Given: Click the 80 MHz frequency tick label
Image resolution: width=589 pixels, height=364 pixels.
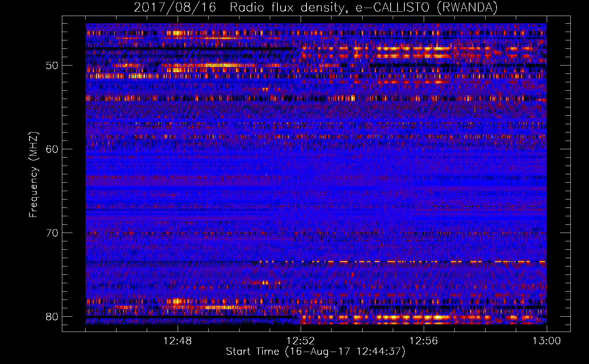Looking at the screenshot, I should [x=52, y=317].
